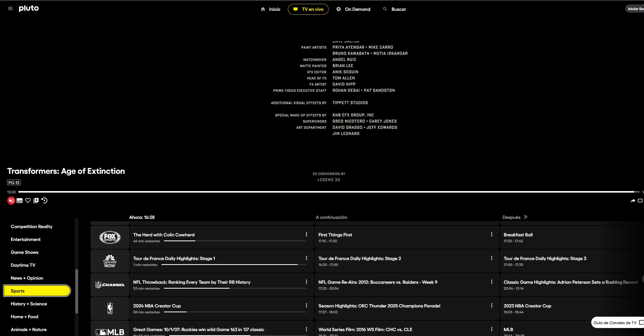Viewport: 644px width, 336px height.
Task: Click the Transformers: Age of Extinction title
Action: [66, 171]
